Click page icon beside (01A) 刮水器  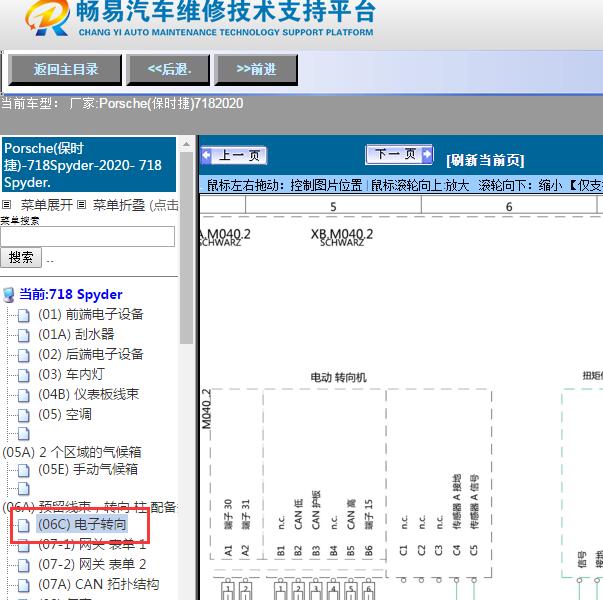click(23, 335)
